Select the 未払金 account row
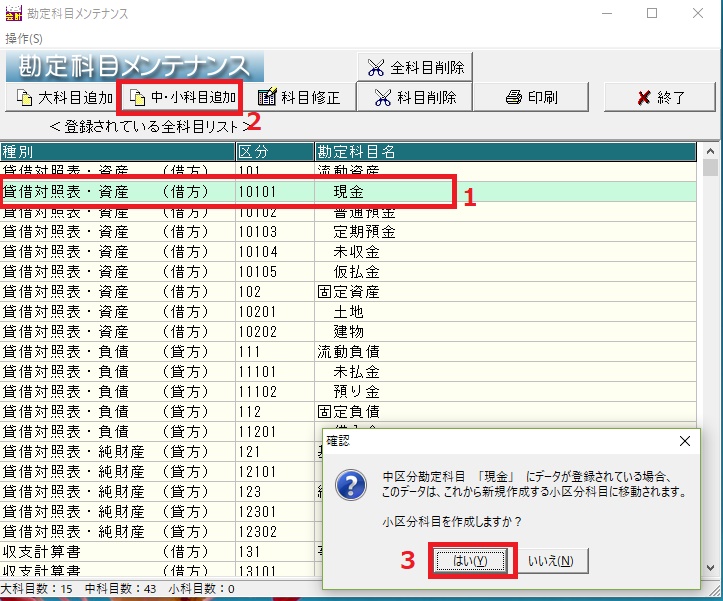 (x=348, y=372)
